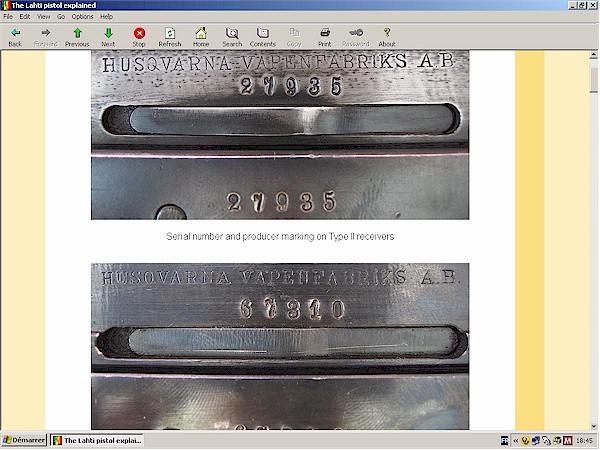This screenshot has height=450, width=600.
Task: Click the red Stop icon
Action: coord(139,33)
